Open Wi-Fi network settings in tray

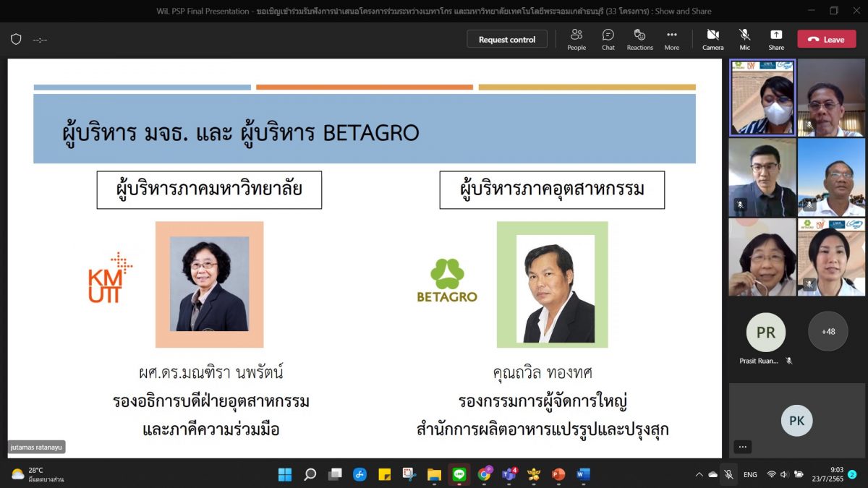pyautogui.click(x=772, y=474)
